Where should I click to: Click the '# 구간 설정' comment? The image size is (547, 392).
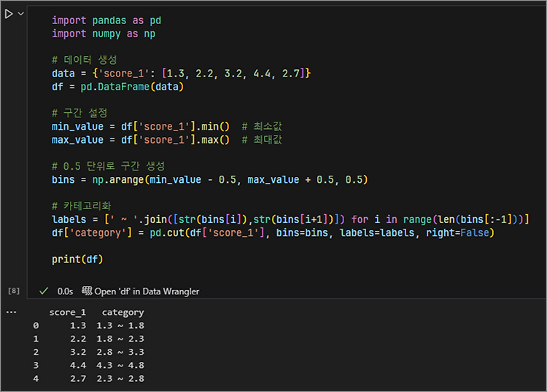[79, 113]
